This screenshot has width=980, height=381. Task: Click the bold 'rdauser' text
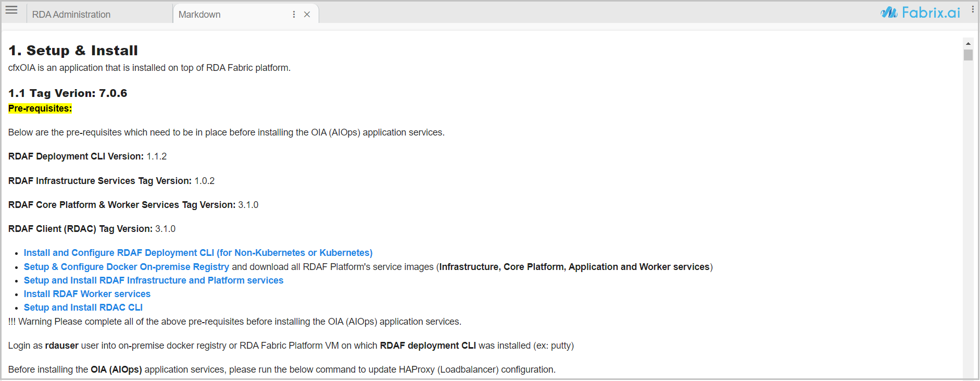click(61, 346)
